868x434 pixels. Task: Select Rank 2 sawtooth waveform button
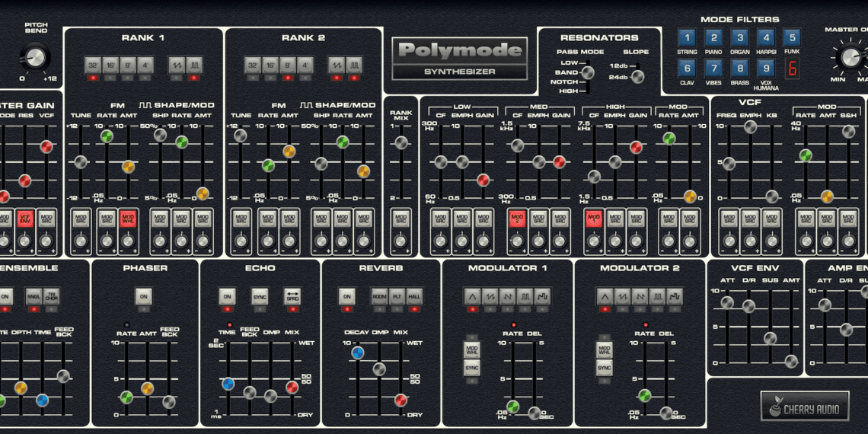coord(337,65)
